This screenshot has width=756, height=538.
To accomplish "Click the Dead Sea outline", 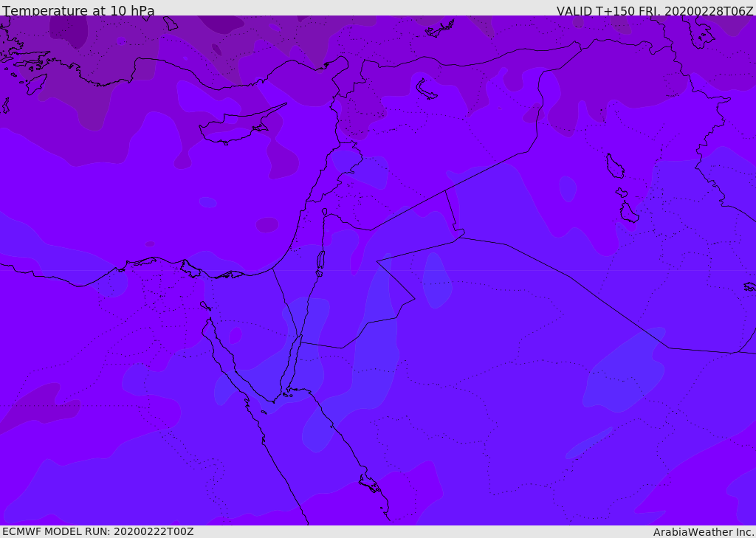I will coord(320,260).
